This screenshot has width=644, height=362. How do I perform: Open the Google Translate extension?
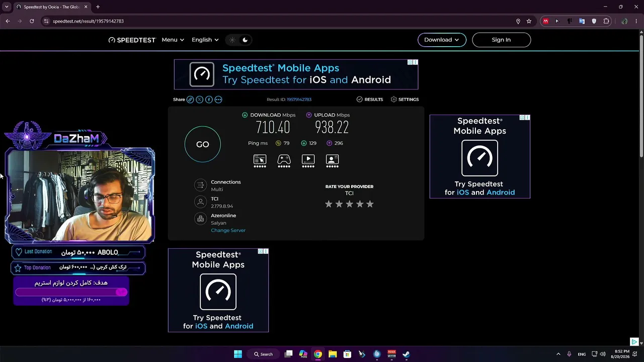582,21
